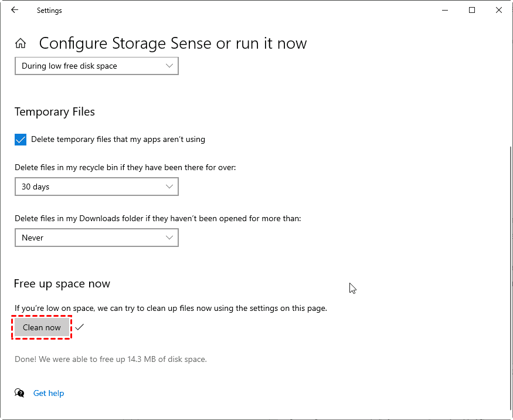513x420 pixels.
Task: Click the arrow on the low disk space dropdown
Action: [x=169, y=66]
